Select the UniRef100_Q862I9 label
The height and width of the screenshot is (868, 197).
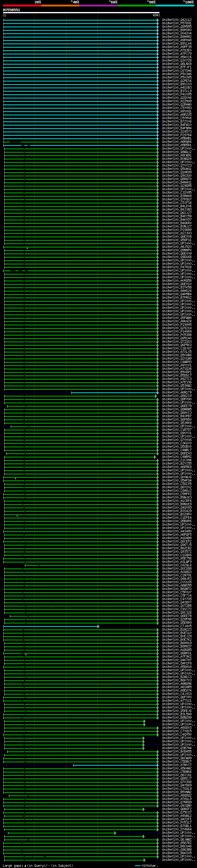point(177,396)
